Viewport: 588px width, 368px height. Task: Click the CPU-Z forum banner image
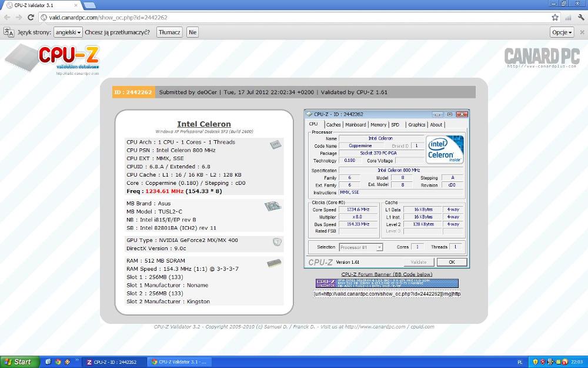[387, 283]
